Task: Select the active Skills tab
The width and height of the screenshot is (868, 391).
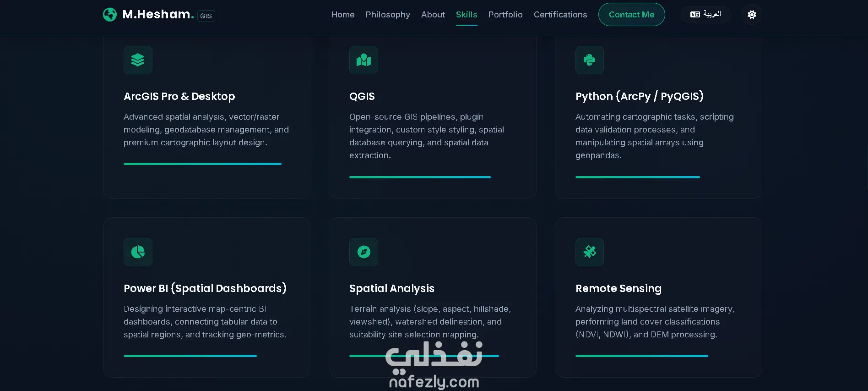Action: pyautogui.click(x=467, y=15)
